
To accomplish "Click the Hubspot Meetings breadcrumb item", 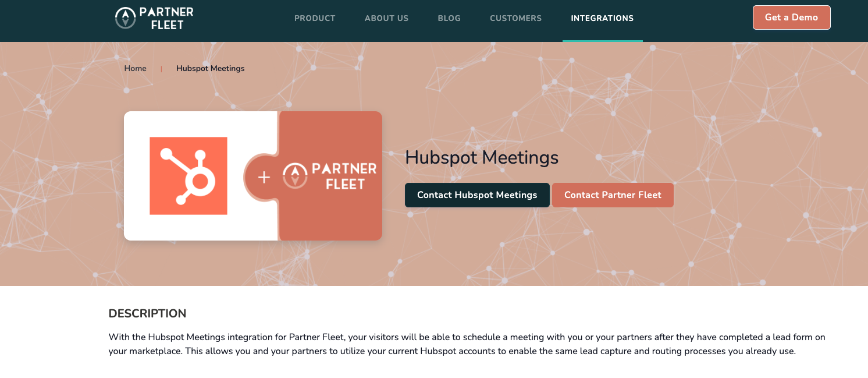I will pos(210,69).
